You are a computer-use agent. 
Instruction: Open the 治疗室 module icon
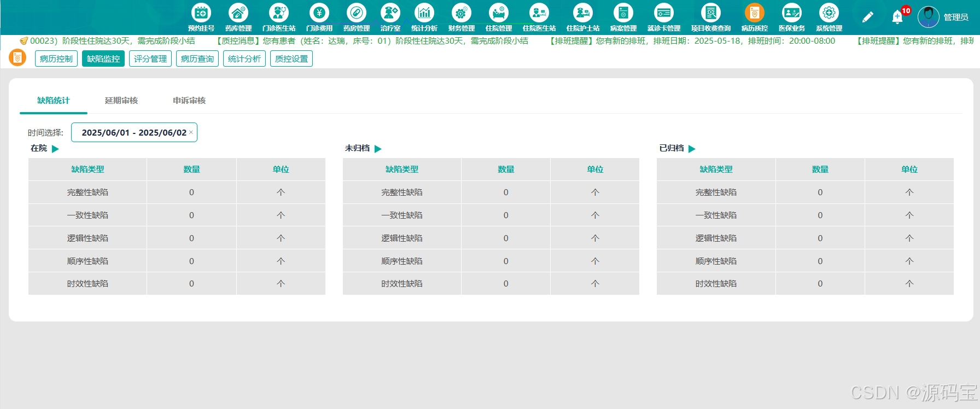tap(390, 13)
